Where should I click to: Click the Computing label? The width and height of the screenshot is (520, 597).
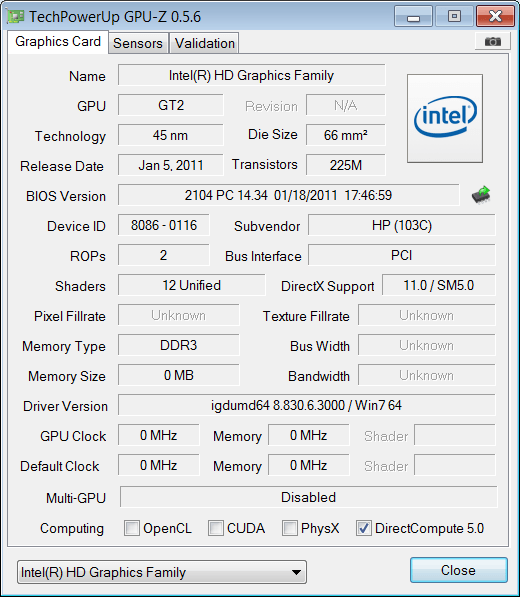pos(72,528)
